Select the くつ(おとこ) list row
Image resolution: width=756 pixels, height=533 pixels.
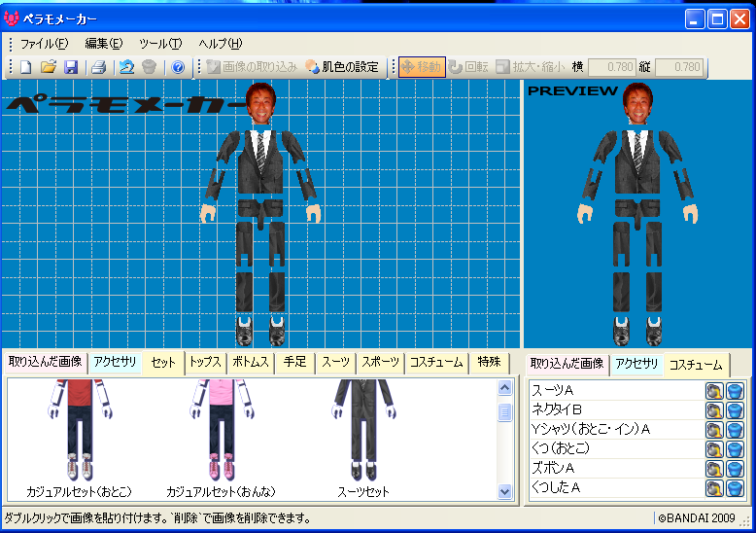636,449
